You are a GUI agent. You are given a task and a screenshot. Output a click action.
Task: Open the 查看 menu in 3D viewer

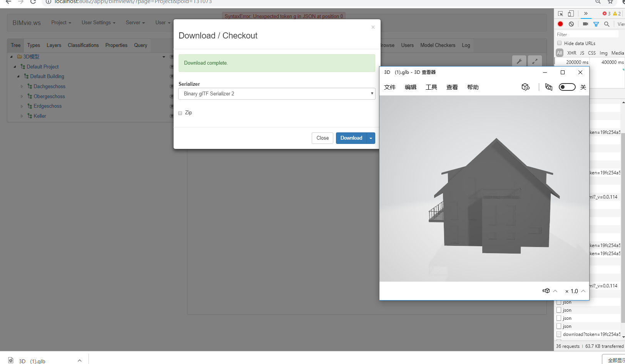coord(452,87)
